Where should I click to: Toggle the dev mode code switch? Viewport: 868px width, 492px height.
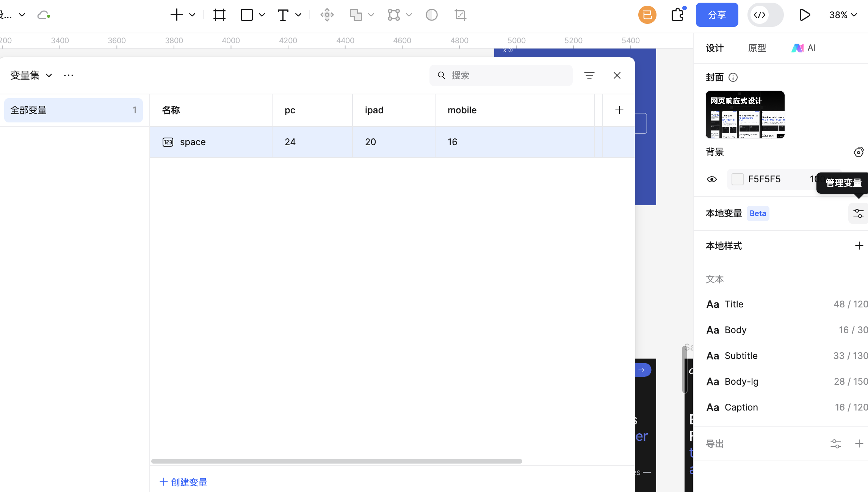[765, 15]
